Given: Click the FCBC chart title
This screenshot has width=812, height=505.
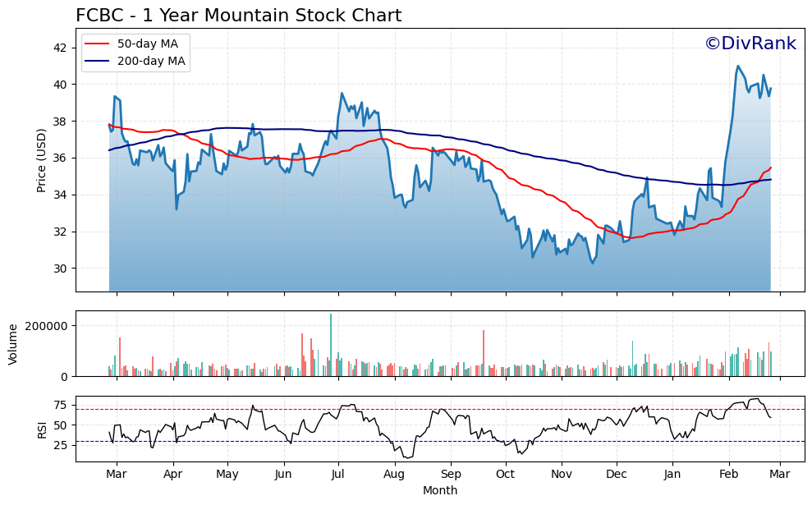Looking at the screenshot, I should (237, 14).
